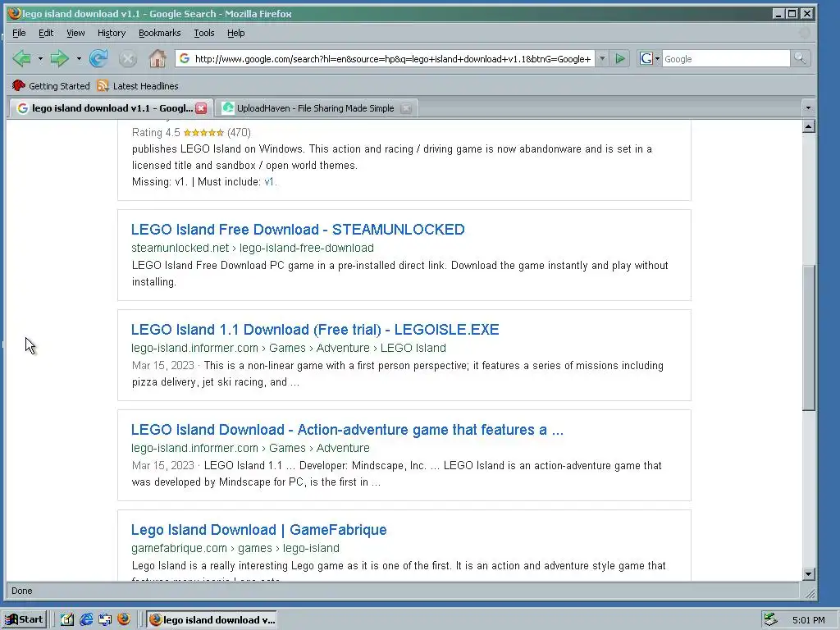Click the green Go button beside the address bar
840x630 pixels.
click(x=620, y=58)
